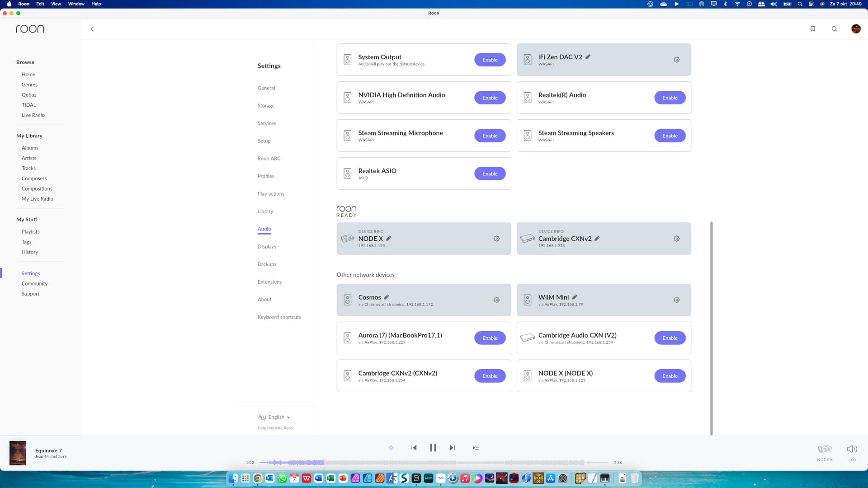Open the bookmarks icon
Viewport: 868px width, 488px height.
pos(812,29)
